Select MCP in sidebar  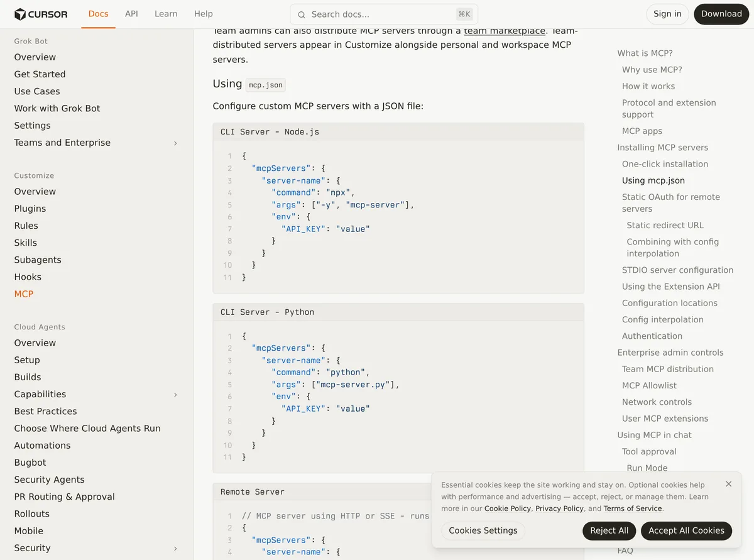point(24,294)
